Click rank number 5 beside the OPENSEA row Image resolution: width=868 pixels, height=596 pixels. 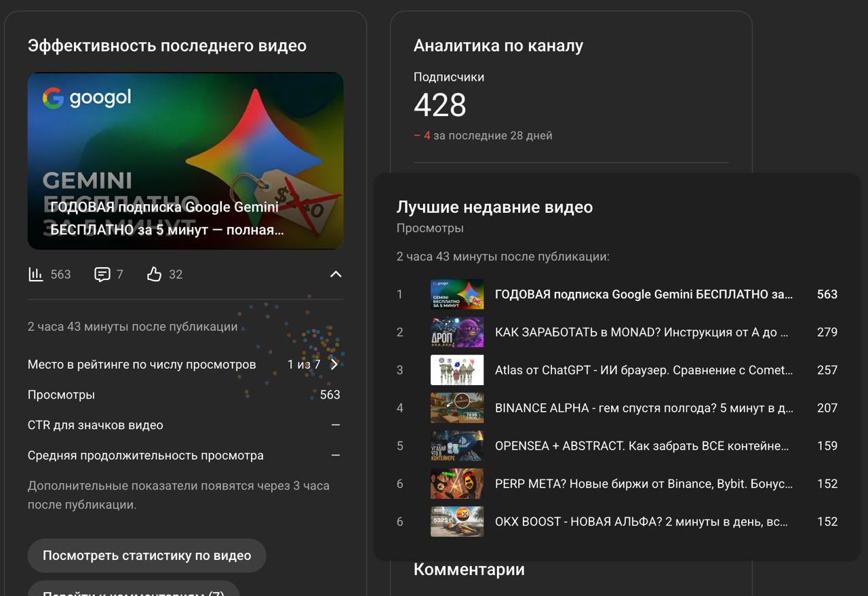(x=400, y=446)
